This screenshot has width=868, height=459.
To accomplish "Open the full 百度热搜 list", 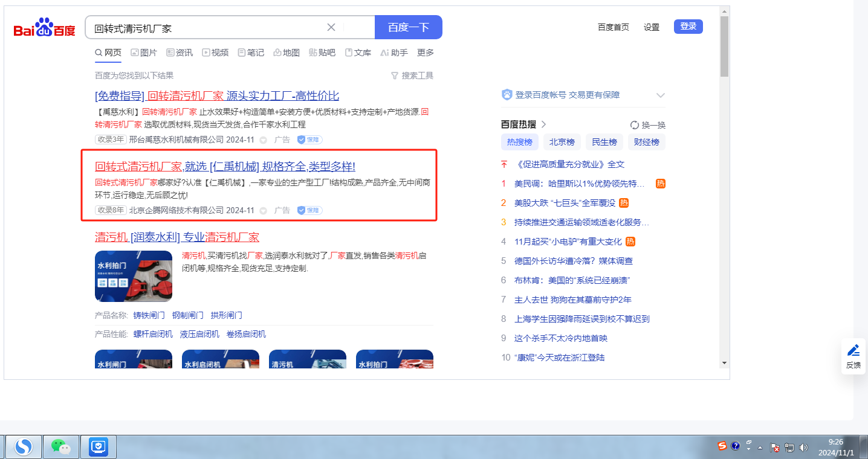I will 523,124.
